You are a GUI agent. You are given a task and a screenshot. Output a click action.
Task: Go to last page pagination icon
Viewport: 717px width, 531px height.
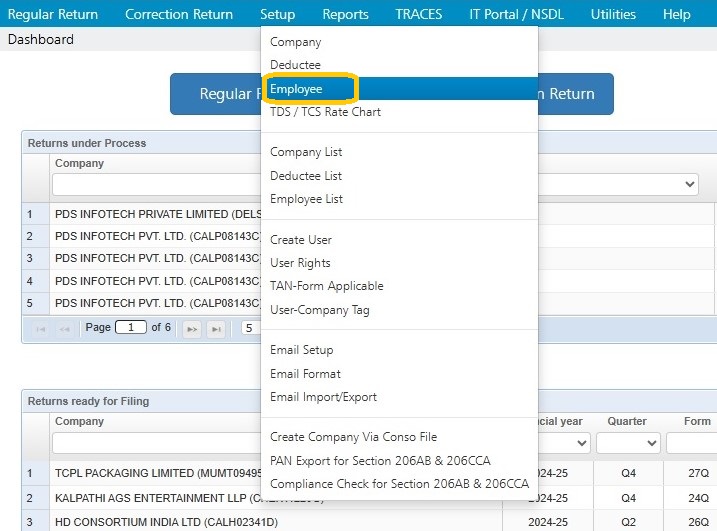point(216,329)
